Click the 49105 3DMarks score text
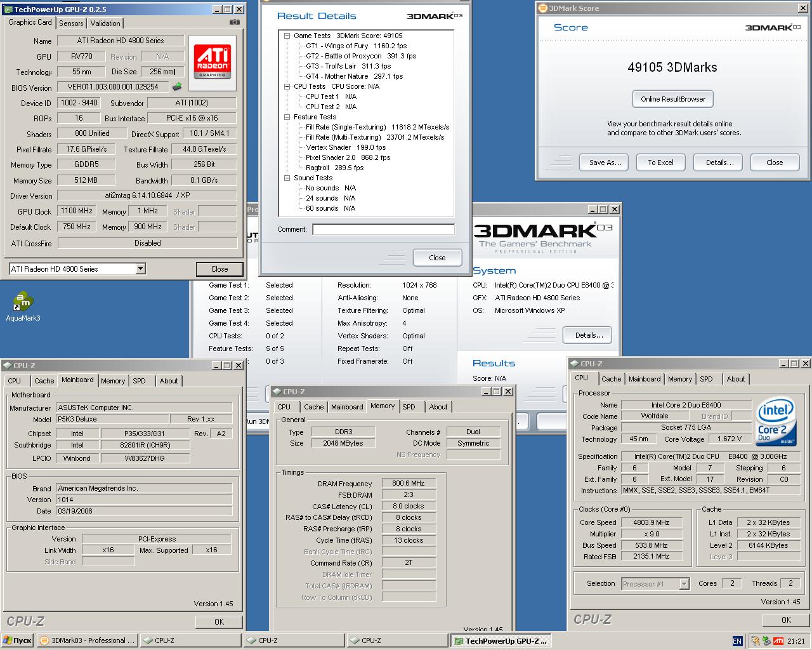The height and width of the screenshot is (650, 812). pyautogui.click(x=672, y=67)
